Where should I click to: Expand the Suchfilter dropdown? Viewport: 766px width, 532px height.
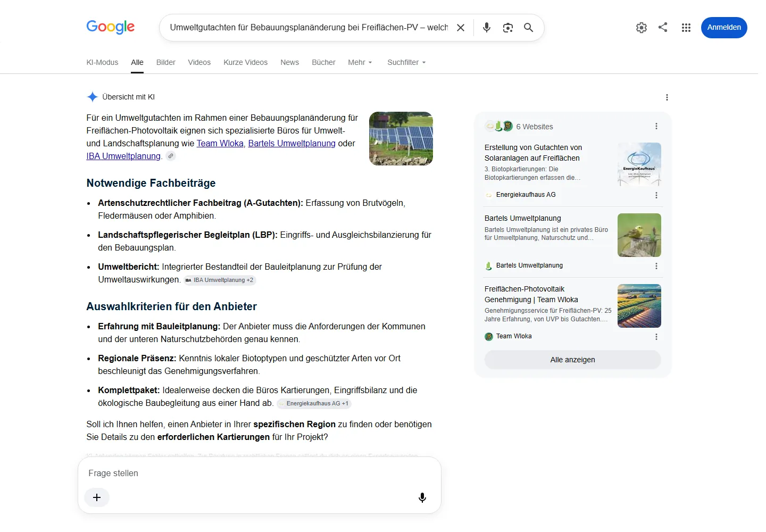coord(406,62)
